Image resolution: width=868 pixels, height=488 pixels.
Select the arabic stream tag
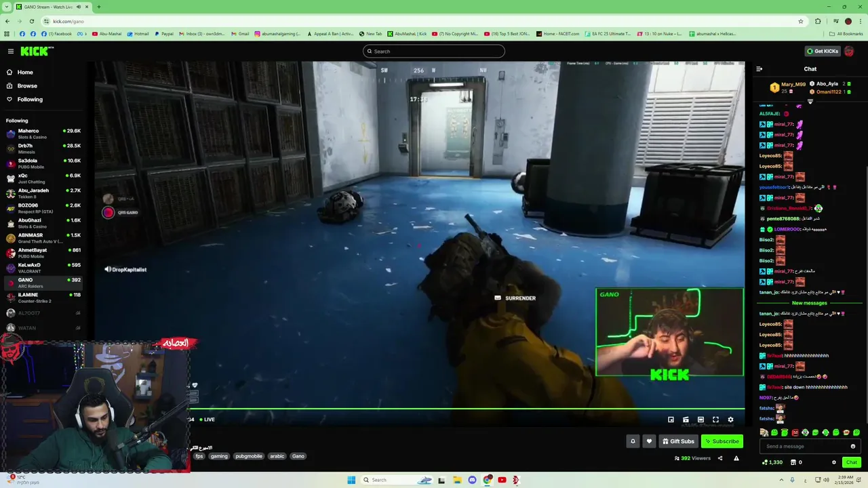(277, 456)
